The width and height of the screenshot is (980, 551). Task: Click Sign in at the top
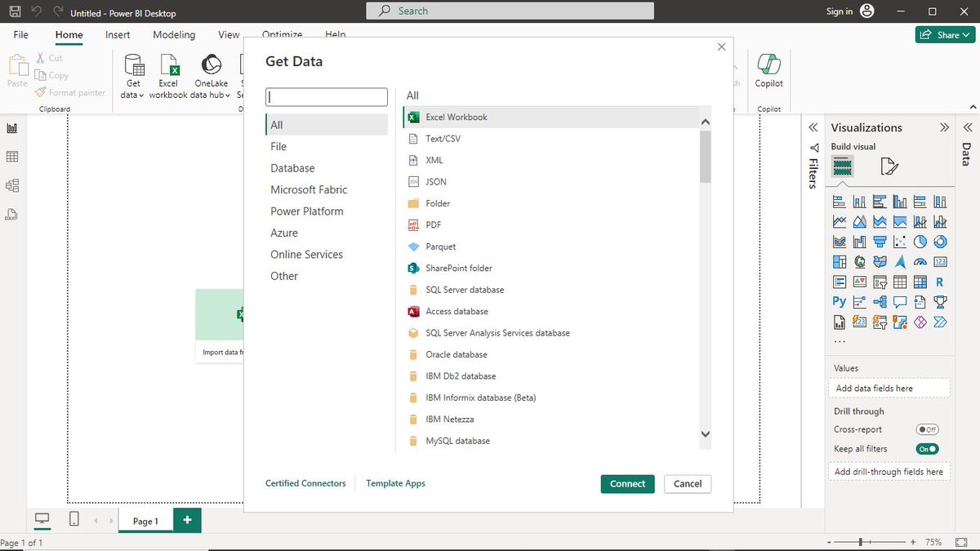840,11
